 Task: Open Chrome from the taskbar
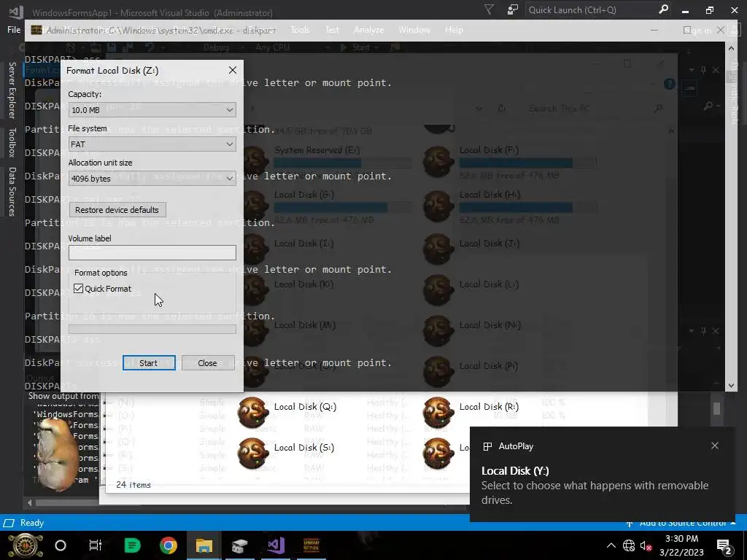coord(169,545)
